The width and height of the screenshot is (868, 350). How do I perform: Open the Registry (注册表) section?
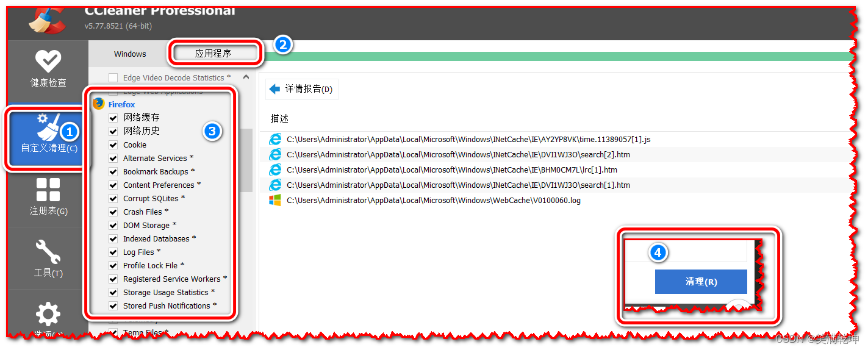(x=48, y=196)
